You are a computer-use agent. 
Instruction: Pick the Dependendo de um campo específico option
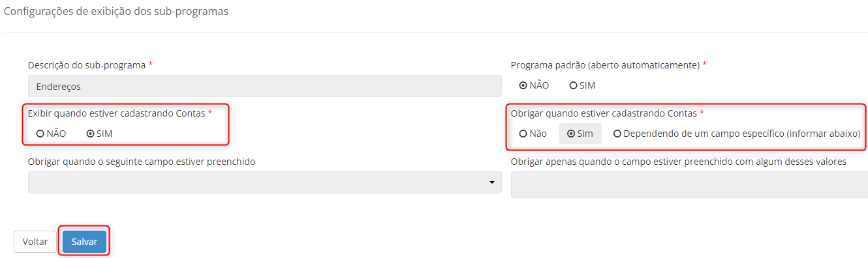737,134
